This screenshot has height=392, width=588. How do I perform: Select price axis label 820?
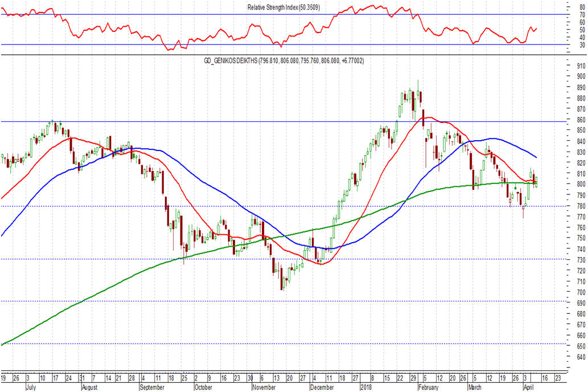[581, 163]
